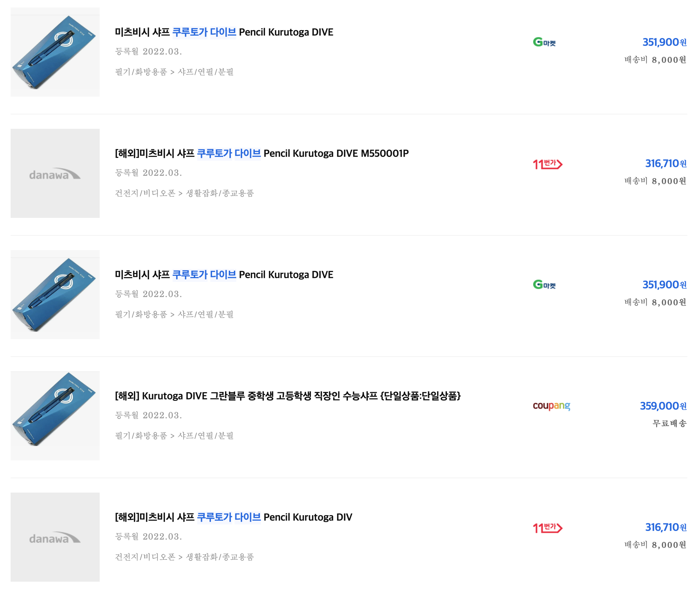Open the Kurutoga DIVE 그란블루 수능샤프 title
700x594 pixels.
[x=288, y=396]
